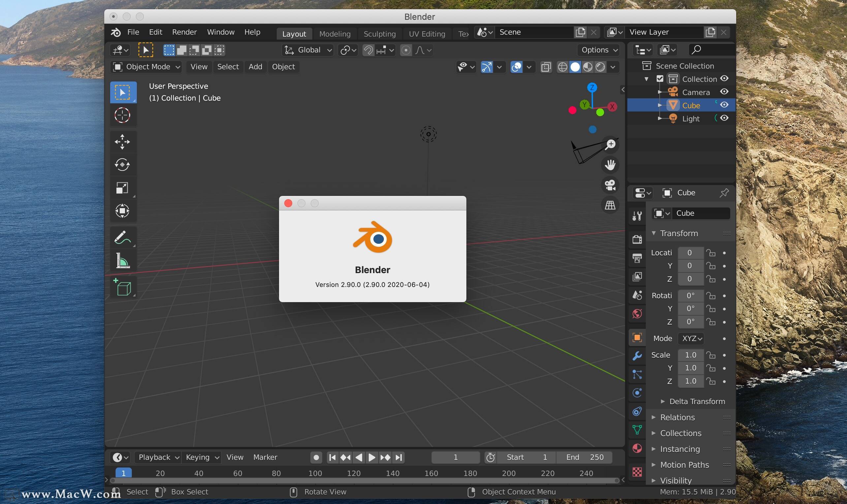
Task: Select the Scale tool
Action: pos(122,188)
